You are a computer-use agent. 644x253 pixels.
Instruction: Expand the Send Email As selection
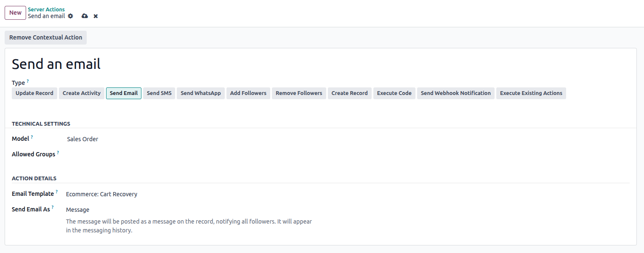coord(168,210)
